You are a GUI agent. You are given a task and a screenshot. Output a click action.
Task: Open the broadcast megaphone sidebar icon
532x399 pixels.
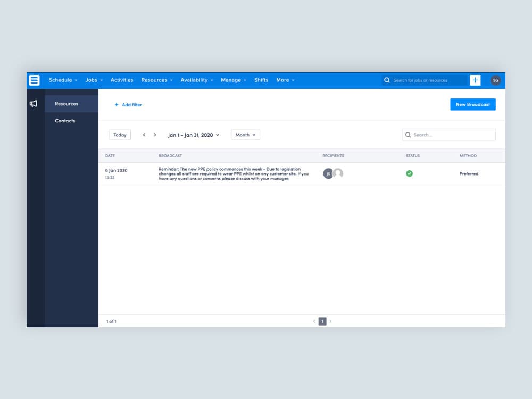coord(33,104)
